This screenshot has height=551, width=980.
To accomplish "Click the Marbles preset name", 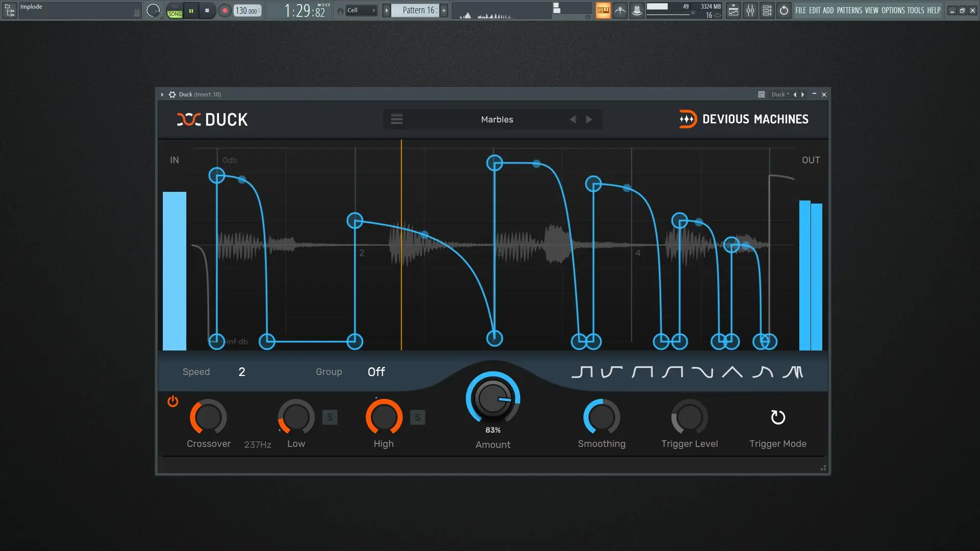I will click(497, 119).
